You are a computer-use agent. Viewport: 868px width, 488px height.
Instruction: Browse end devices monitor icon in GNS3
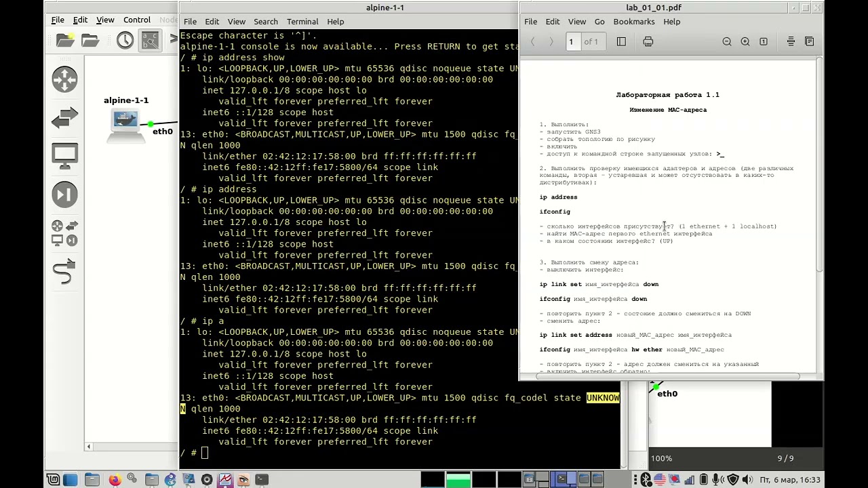click(65, 157)
